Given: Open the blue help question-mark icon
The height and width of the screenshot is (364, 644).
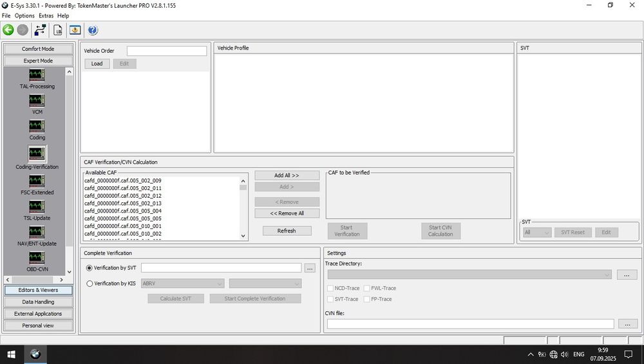Looking at the screenshot, I should pyautogui.click(x=93, y=30).
